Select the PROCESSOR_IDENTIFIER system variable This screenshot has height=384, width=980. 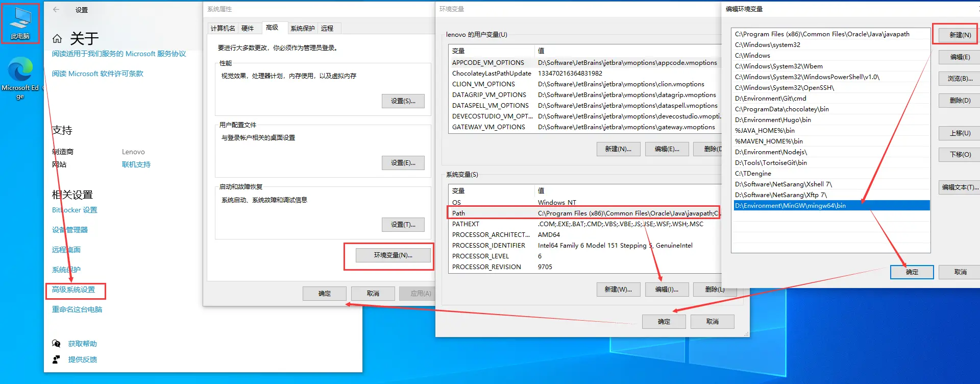click(585, 246)
